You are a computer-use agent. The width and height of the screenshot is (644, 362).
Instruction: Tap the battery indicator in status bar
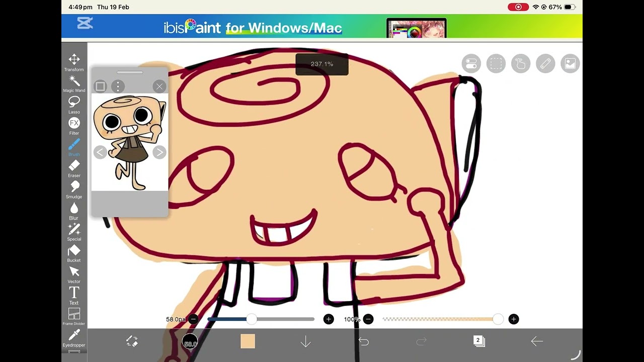(569, 7)
